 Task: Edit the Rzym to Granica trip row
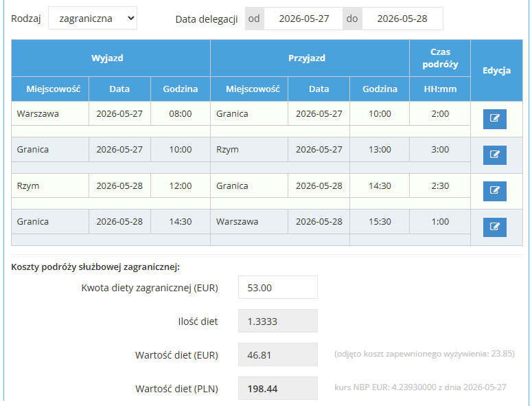pos(494,191)
